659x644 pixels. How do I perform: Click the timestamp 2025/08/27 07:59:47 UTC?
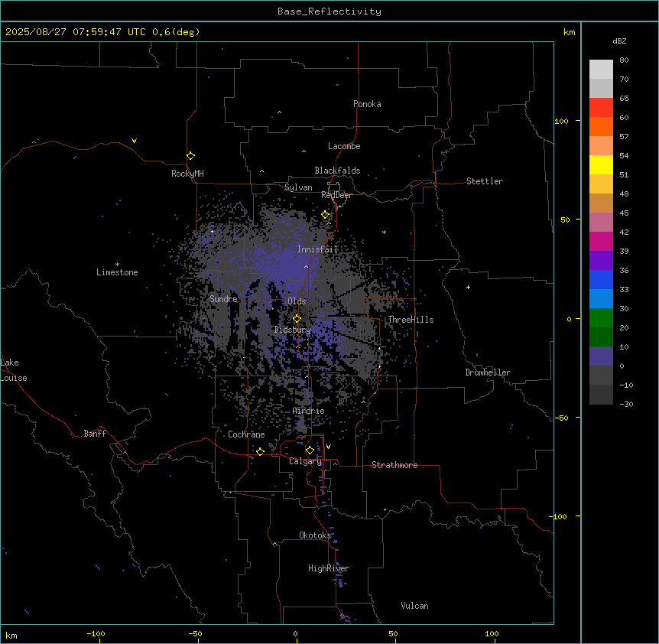coord(75,32)
